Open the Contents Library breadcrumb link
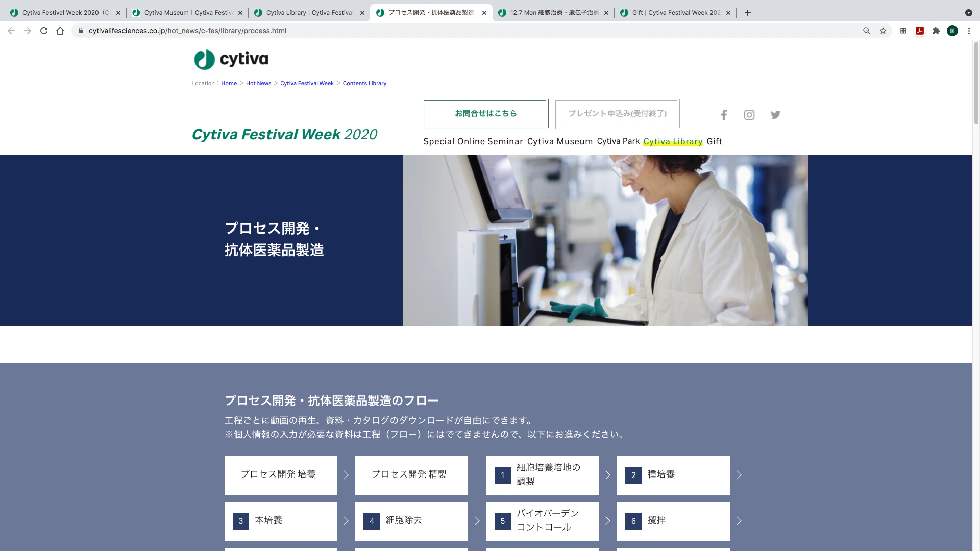 click(364, 83)
